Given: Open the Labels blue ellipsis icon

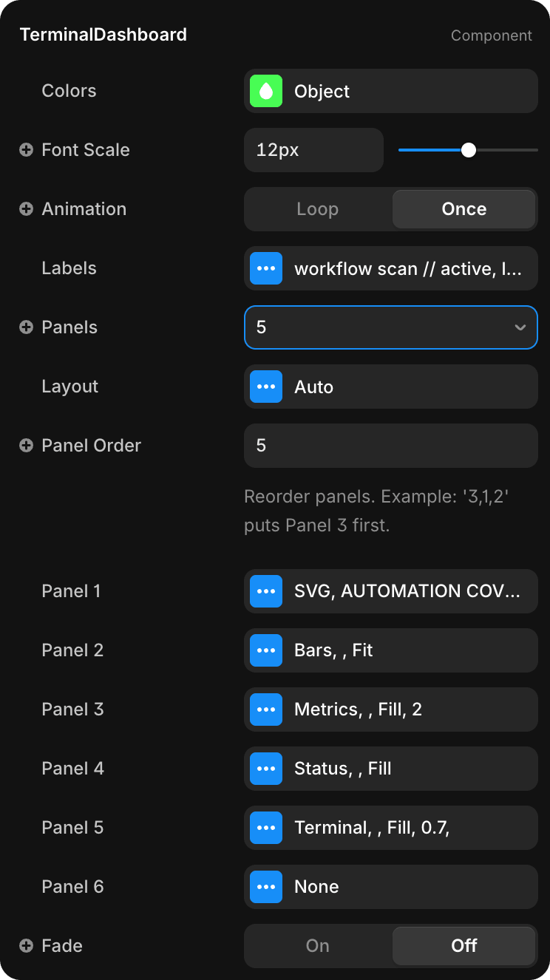Looking at the screenshot, I should tap(266, 268).
